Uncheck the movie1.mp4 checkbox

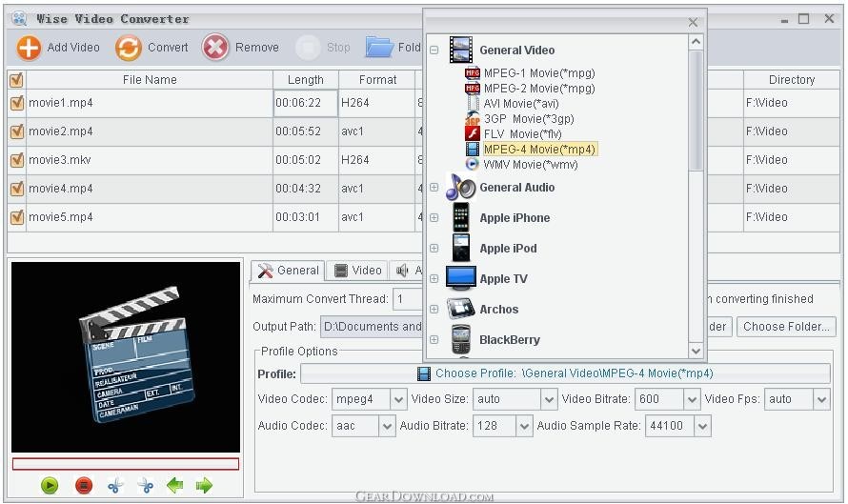coord(17,103)
